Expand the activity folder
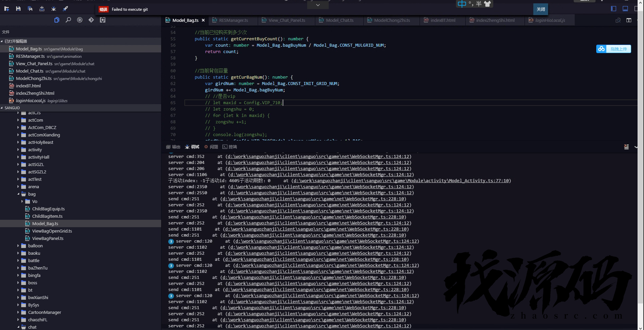Image resolution: width=644 pixels, height=330 pixels. [18, 150]
